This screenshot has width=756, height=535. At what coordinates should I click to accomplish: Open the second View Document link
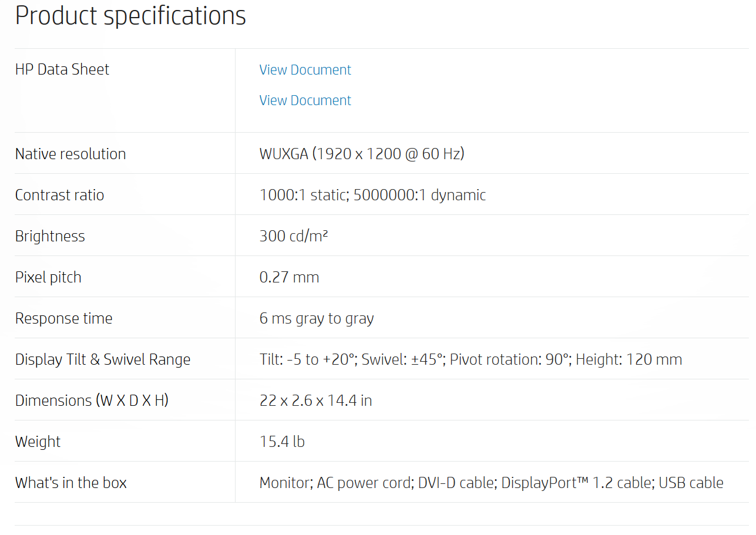[305, 100]
